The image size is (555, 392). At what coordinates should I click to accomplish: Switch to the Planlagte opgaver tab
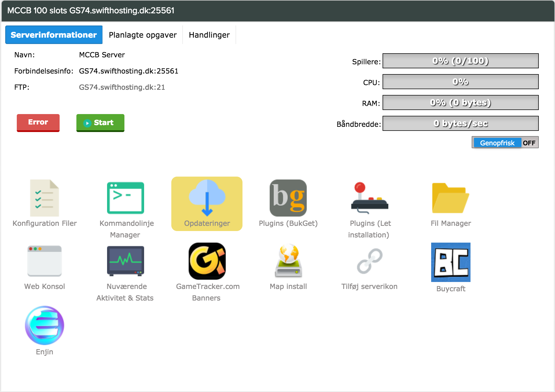tap(143, 35)
